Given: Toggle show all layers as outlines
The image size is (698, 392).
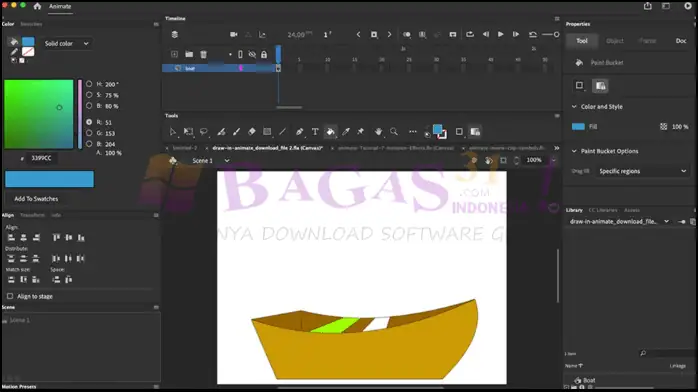Looking at the screenshot, I should [240, 54].
